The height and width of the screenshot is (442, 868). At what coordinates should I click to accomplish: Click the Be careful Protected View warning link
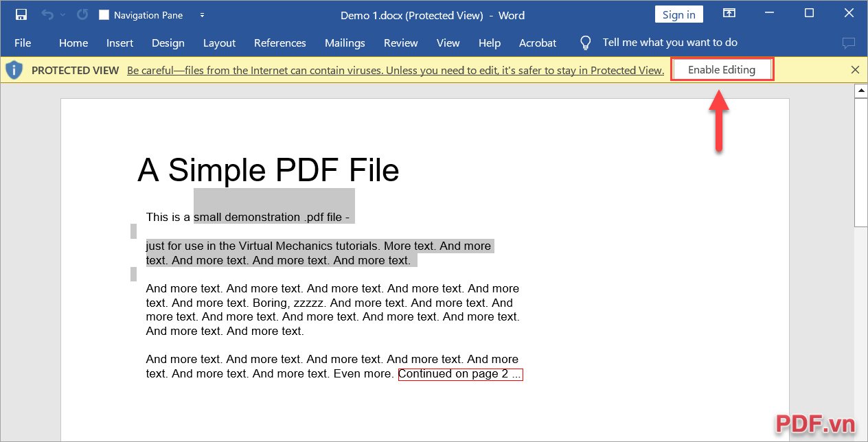(396, 70)
